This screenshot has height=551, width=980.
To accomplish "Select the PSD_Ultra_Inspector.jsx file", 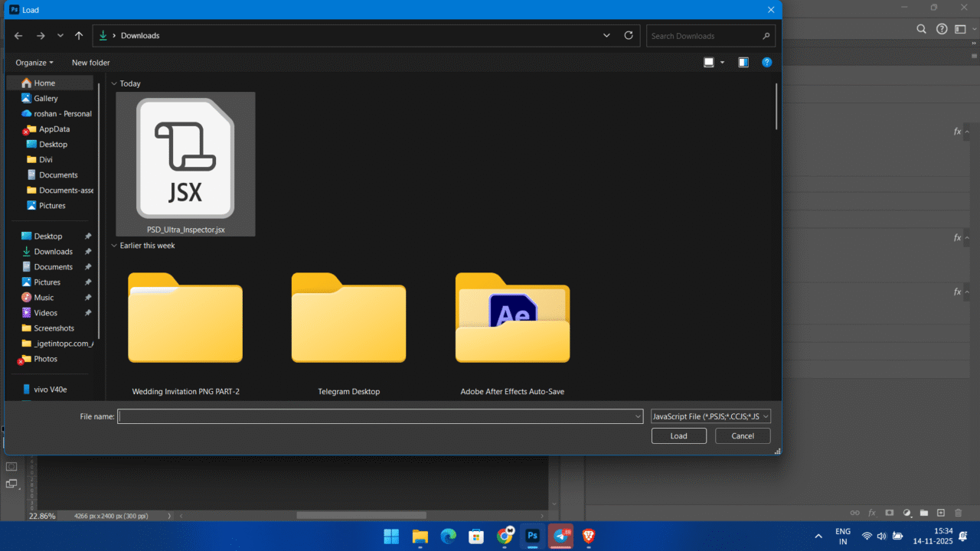I will [x=185, y=163].
